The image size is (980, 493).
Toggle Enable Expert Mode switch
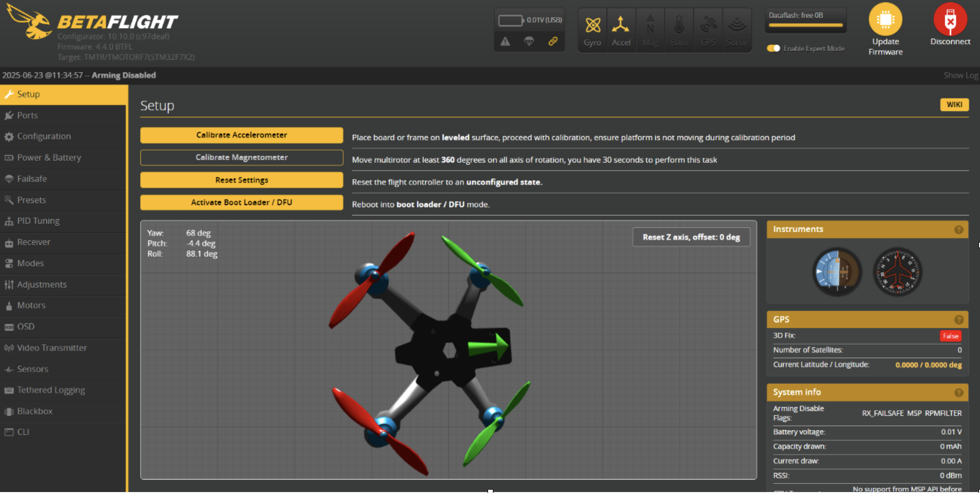pyautogui.click(x=773, y=48)
